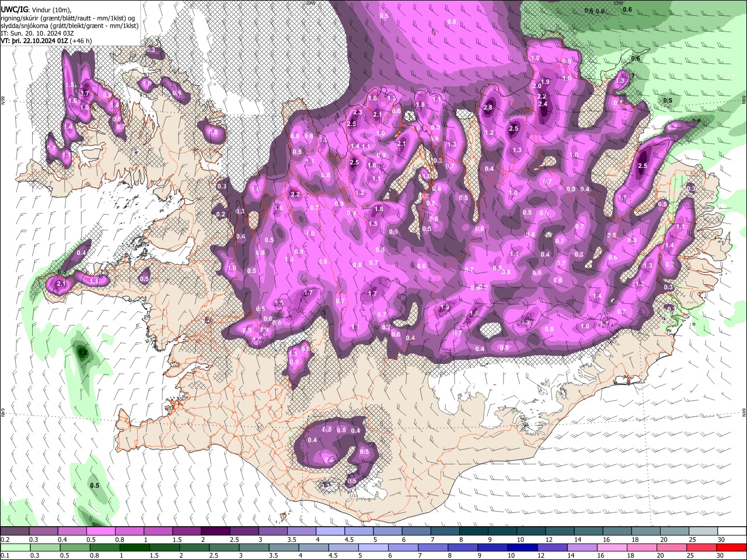
Task: Select dark teal snow swatch between 8 and 9
Action: 473,531
